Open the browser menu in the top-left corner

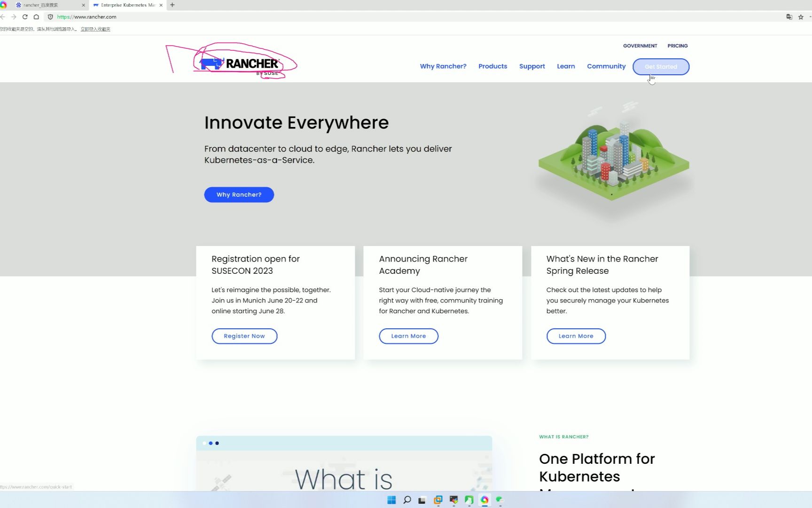[3, 5]
